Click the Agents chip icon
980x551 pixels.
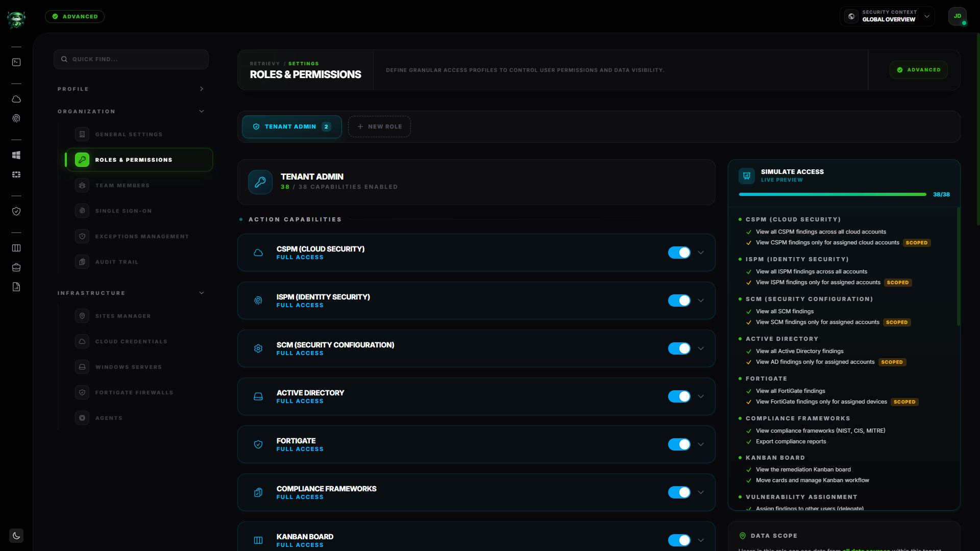pos(82,418)
